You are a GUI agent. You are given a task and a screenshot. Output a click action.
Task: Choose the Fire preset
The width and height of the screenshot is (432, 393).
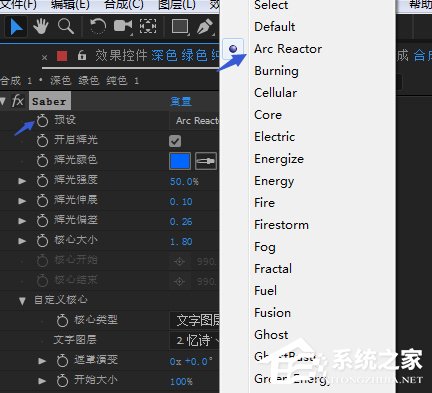pos(264,203)
